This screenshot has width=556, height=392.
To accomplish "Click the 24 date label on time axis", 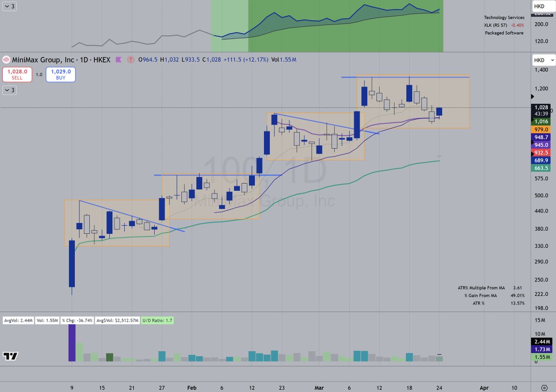I will (x=440, y=387).
